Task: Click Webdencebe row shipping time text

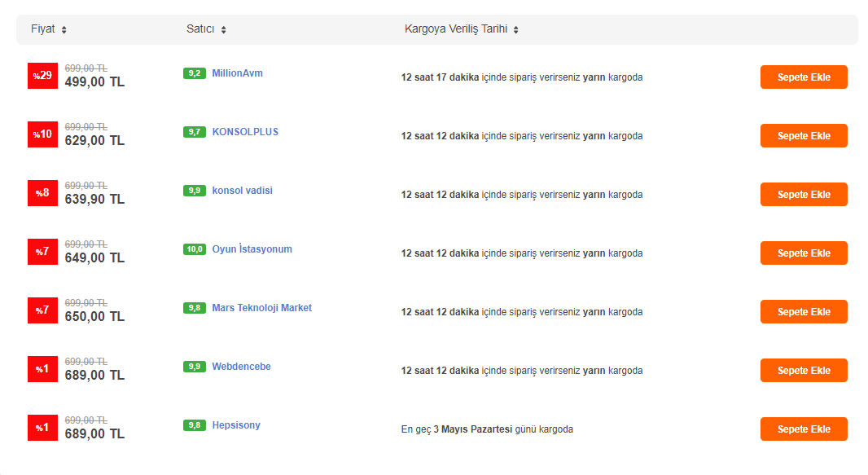Action: tap(522, 371)
